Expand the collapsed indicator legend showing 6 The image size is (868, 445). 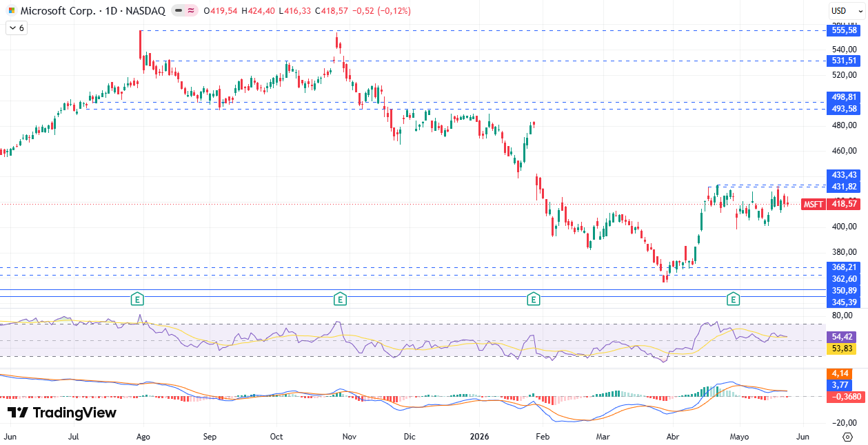[x=16, y=28]
